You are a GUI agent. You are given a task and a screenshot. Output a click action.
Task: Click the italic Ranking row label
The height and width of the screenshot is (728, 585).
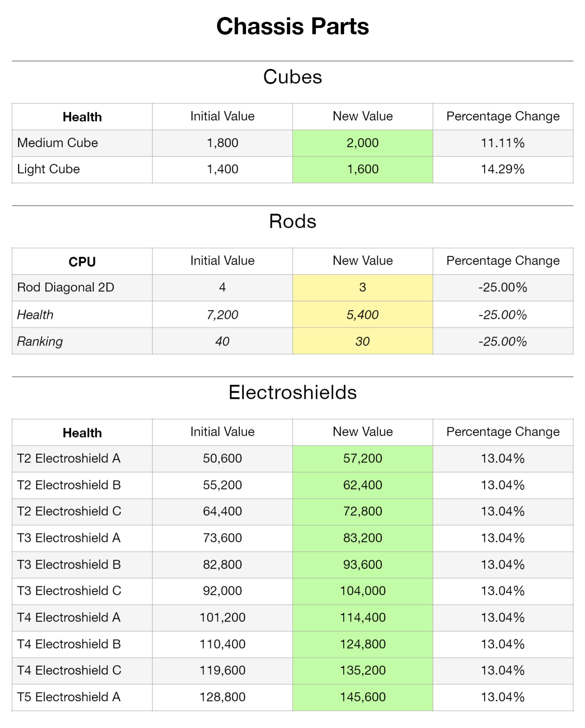[x=40, y=342]
